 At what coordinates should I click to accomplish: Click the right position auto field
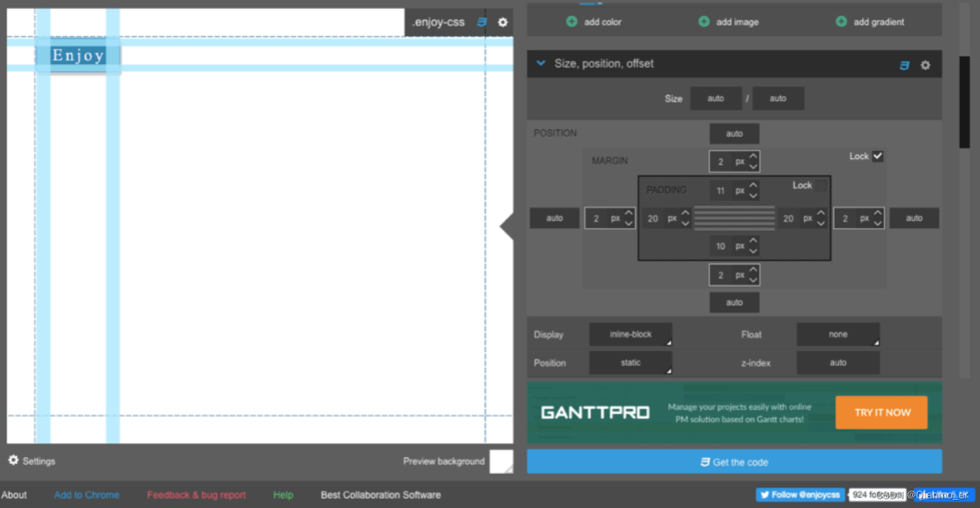tap(915, 218)
